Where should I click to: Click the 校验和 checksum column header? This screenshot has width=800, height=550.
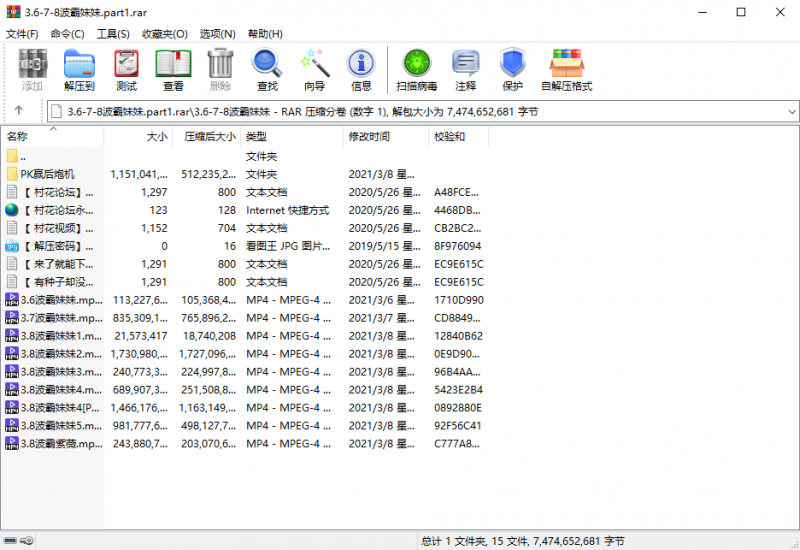448,136
